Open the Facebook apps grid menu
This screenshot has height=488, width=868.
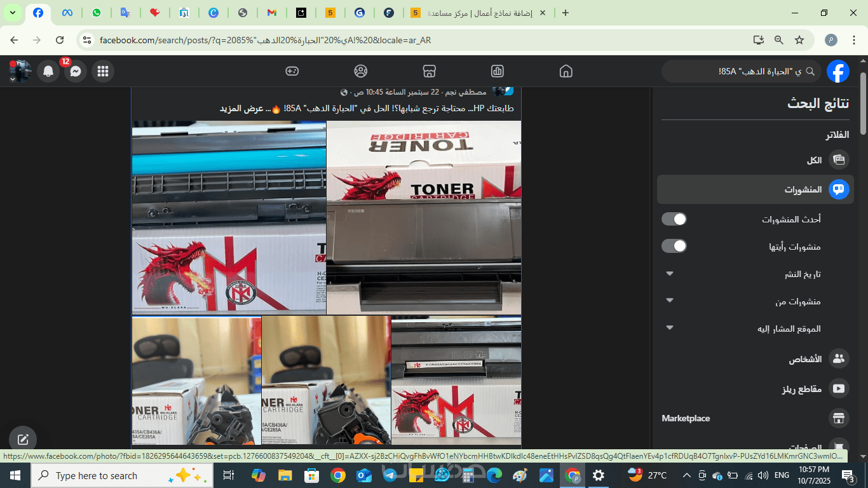click(103, 71)
